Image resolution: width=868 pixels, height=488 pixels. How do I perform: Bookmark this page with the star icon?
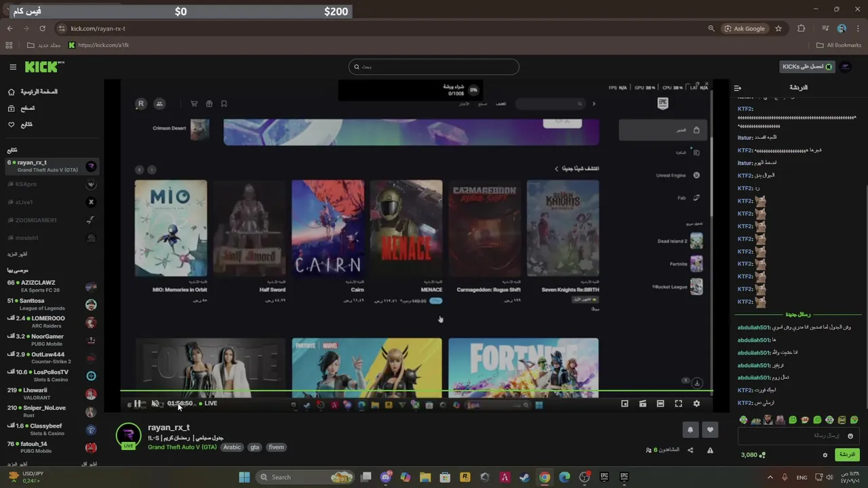point(778,28)
